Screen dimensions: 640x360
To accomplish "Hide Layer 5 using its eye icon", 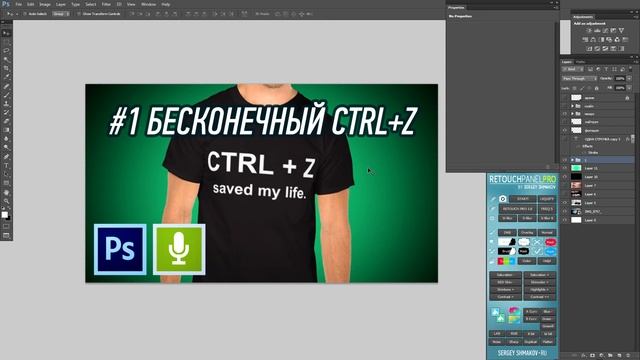I will (565, 203).
